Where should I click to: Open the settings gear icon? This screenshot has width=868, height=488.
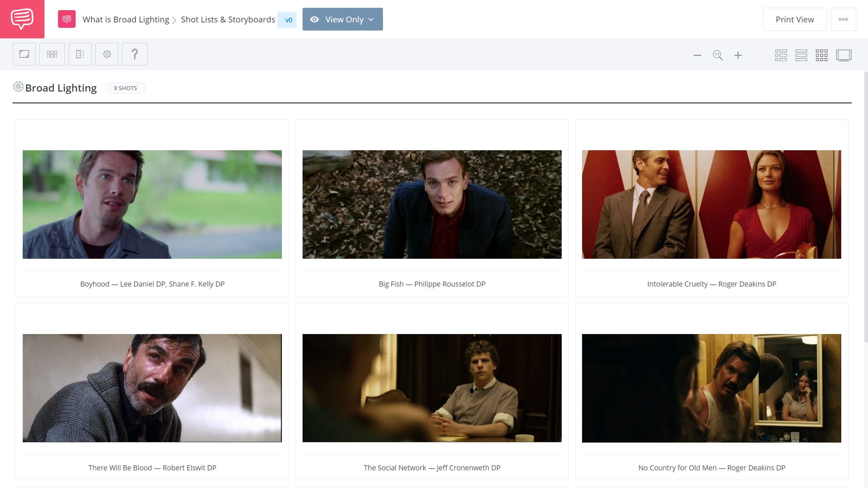[x=107, y=54]
